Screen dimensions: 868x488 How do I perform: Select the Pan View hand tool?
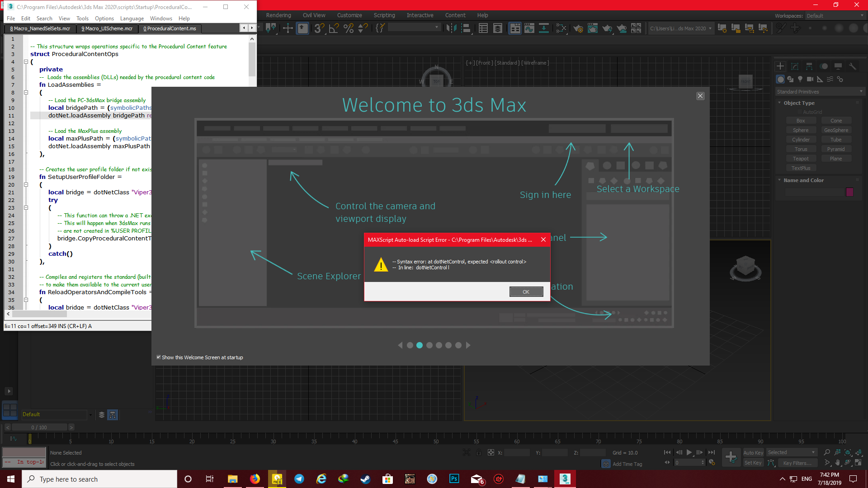coord(837,463)
